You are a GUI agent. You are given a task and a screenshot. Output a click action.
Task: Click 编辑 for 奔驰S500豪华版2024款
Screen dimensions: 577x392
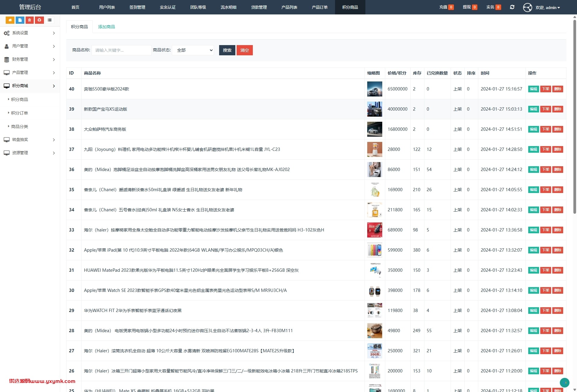533,89
